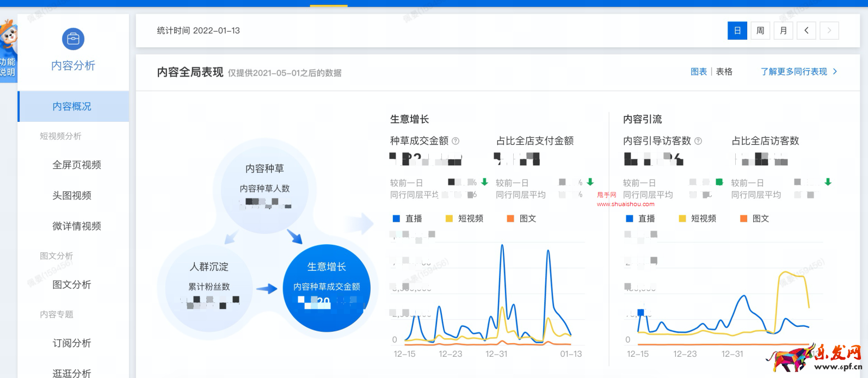Click the 内容全局表现 heading
This screenshot has width=868, height=378.
click(x=190, y=72)
